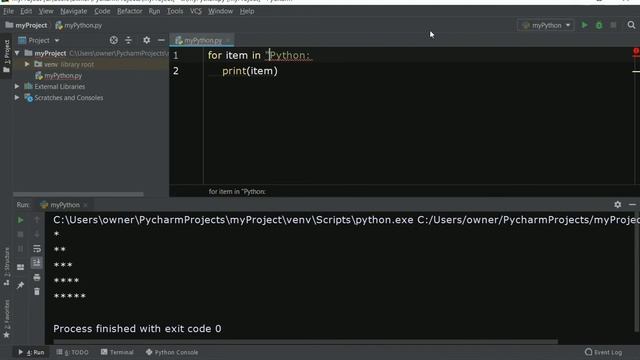Image resolution: width=640 pixels, height=360 pixels.
Task: Click the red error indicator in editor gutter
Action: click(x=636, y=51)
